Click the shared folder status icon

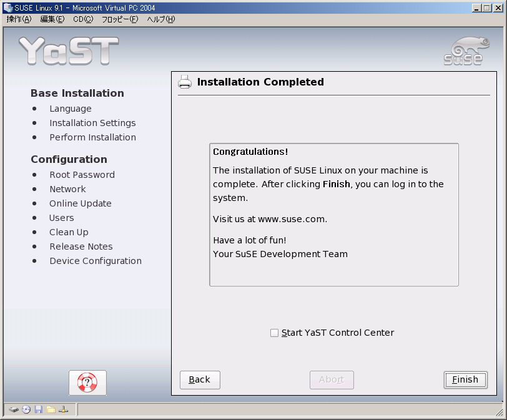coord(51,410)
